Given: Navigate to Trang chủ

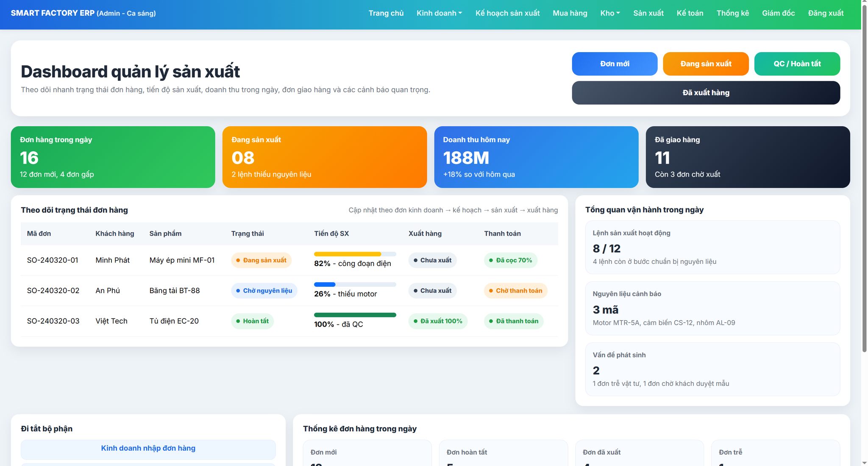Looking at the screenshot, I should (x=386, y=13).
